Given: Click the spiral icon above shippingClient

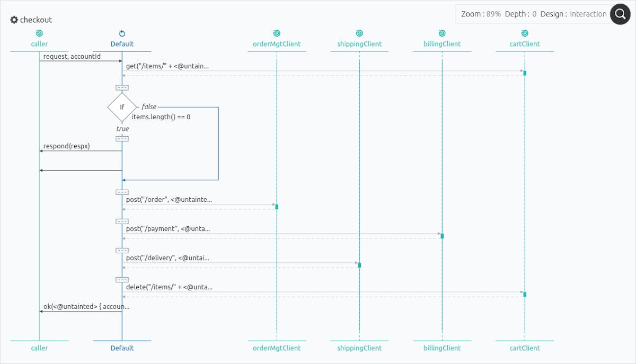Looking at the screenshot, I should pyautogui.click(x=359, y=32).
